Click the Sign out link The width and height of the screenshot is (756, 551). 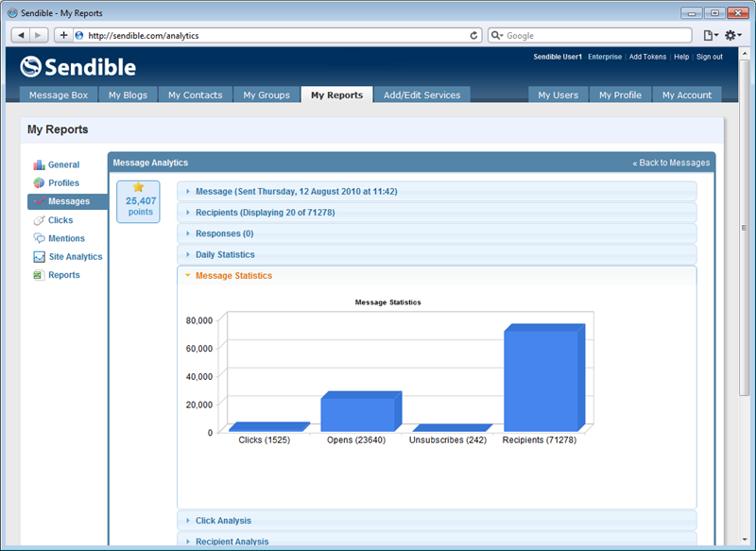click(710, 57)
